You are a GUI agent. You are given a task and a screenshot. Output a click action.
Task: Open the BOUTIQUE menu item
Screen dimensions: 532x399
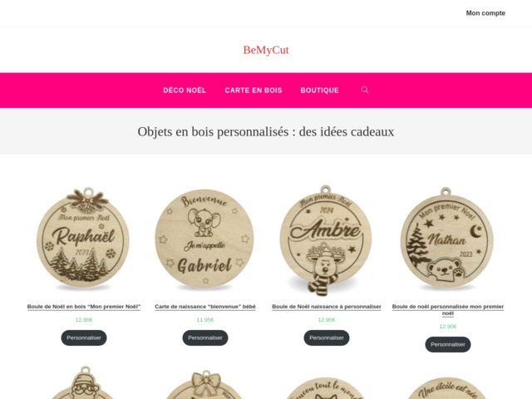tap(319, 91)
